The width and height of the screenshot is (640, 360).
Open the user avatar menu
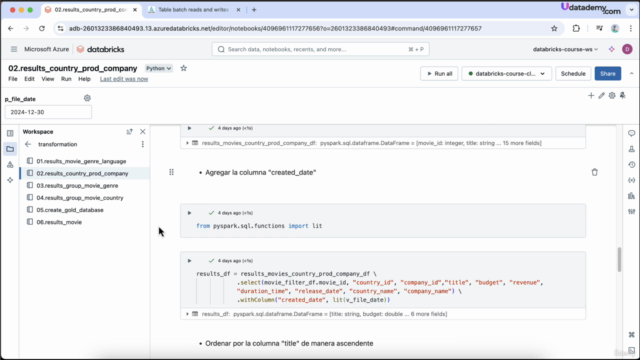627,49
